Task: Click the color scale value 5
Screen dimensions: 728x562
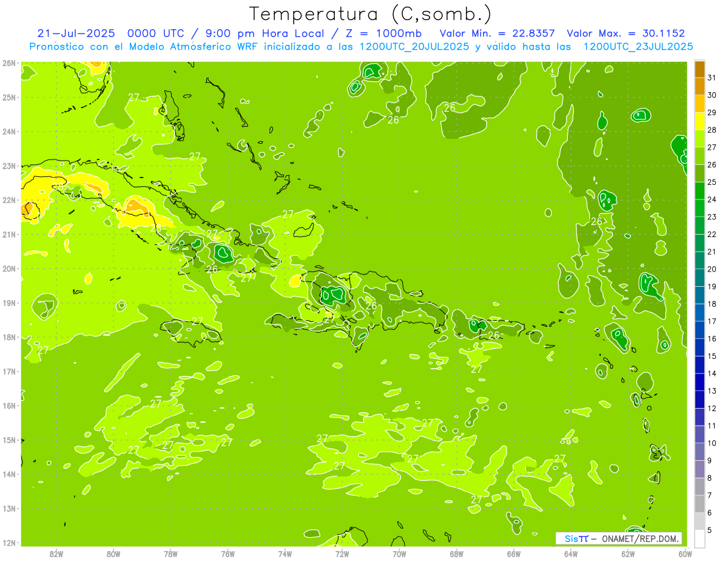Action: 710,530
